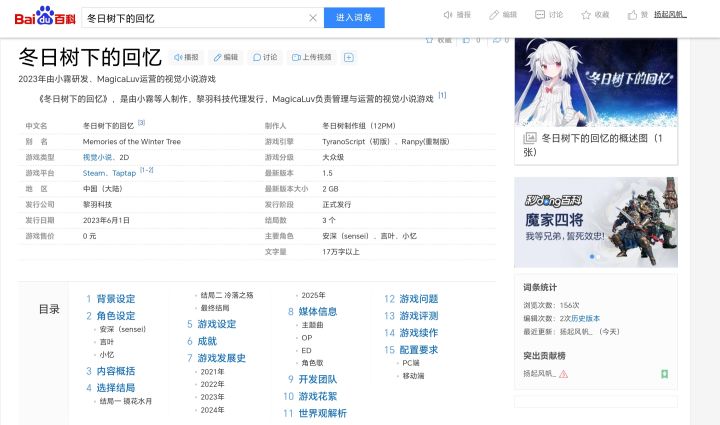The height and width of the screenshot is (425, 720).
Task: Click the blue carousel dot on 魔家四将 banner
Action: click(x=592, y=257)
